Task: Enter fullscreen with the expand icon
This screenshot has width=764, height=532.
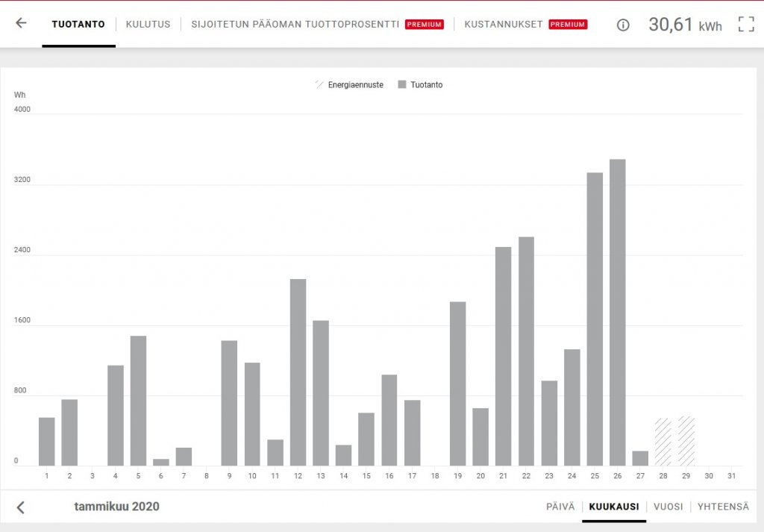Action: [x=745, y=24]
